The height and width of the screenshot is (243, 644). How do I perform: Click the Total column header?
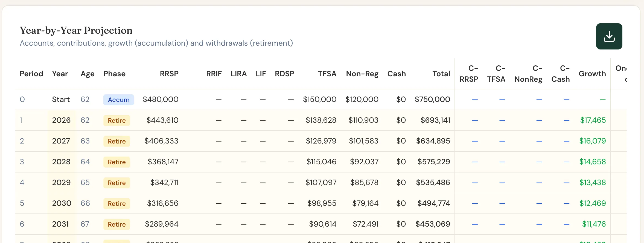441,74
